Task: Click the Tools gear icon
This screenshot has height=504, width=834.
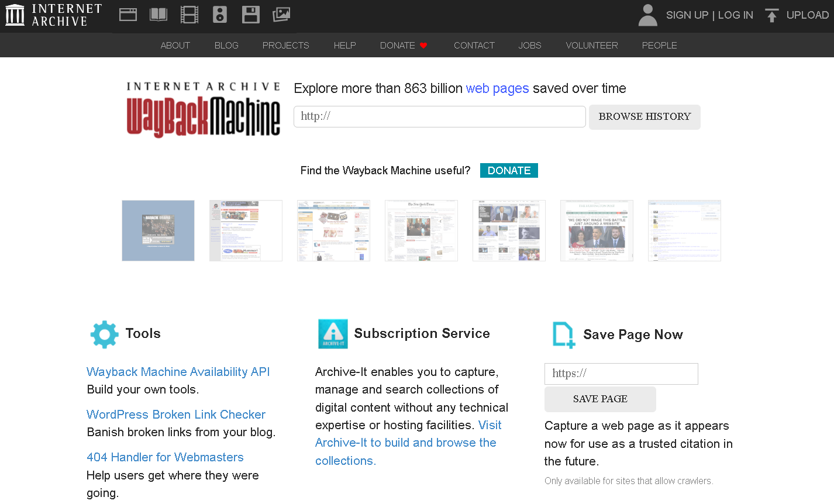Action: 104,334
